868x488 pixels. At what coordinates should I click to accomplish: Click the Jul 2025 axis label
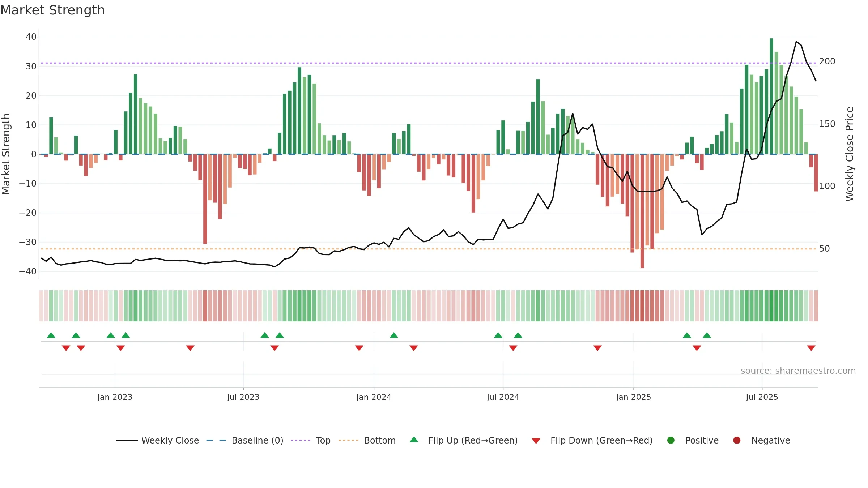tap(762, 397)
